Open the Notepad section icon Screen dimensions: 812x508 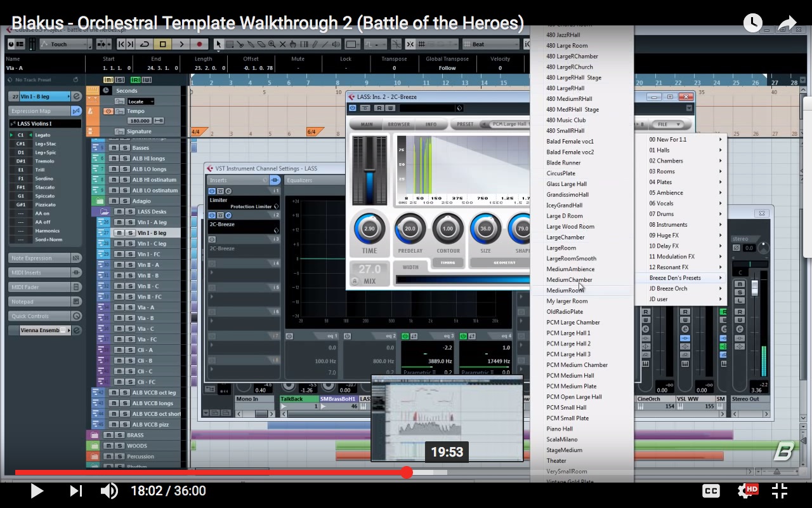tap(76, 302)
